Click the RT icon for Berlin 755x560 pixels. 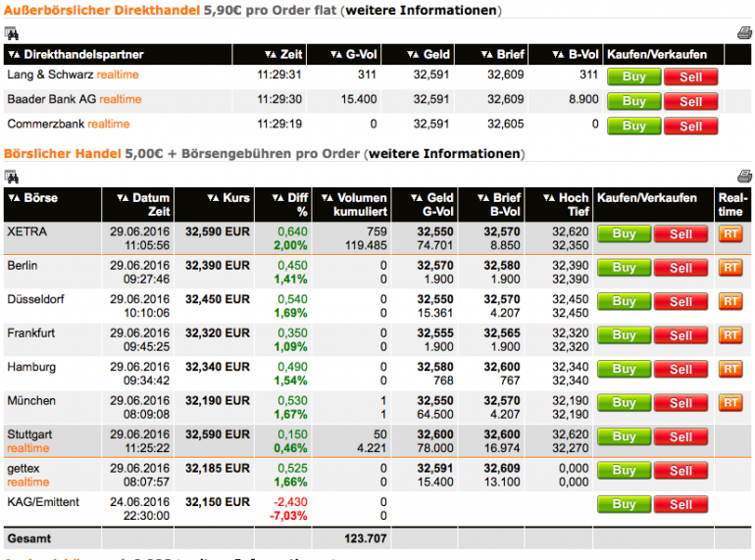[730, 268]
